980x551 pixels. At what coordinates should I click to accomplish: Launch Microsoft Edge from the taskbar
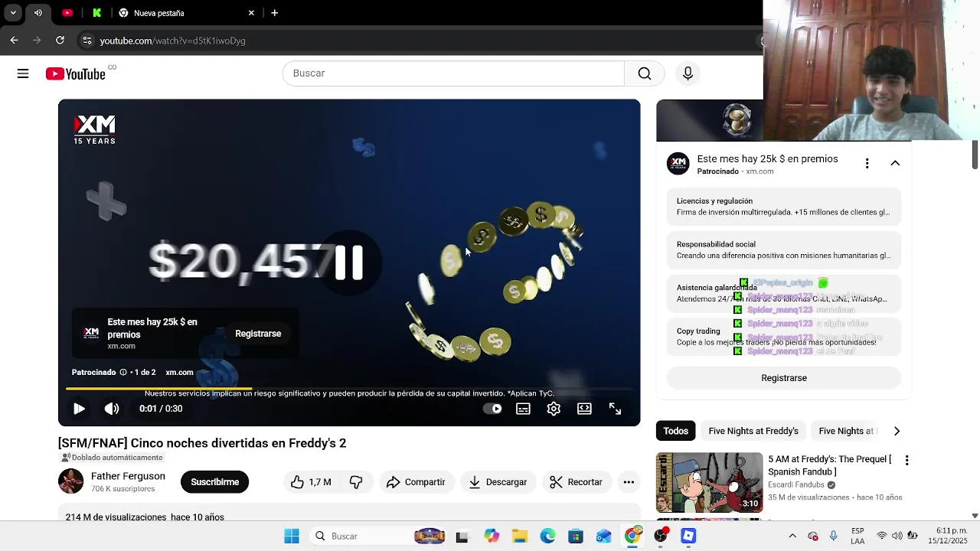547,536
